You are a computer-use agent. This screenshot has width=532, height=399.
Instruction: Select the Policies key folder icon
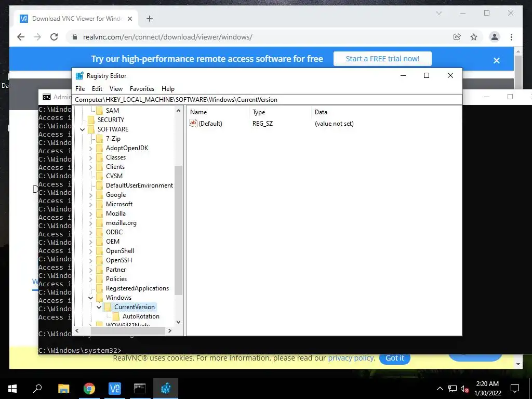tap(99, 279)
